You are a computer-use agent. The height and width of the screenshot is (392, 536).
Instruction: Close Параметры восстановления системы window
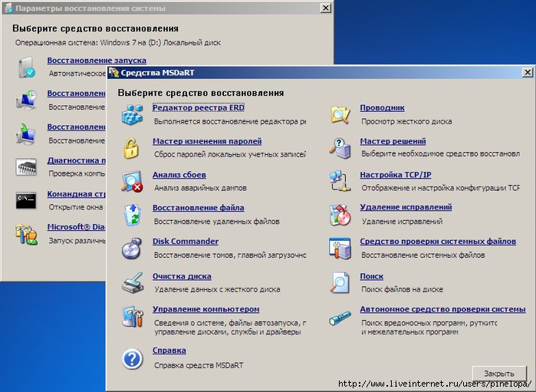pyautogui.click(x=326, y=8)
